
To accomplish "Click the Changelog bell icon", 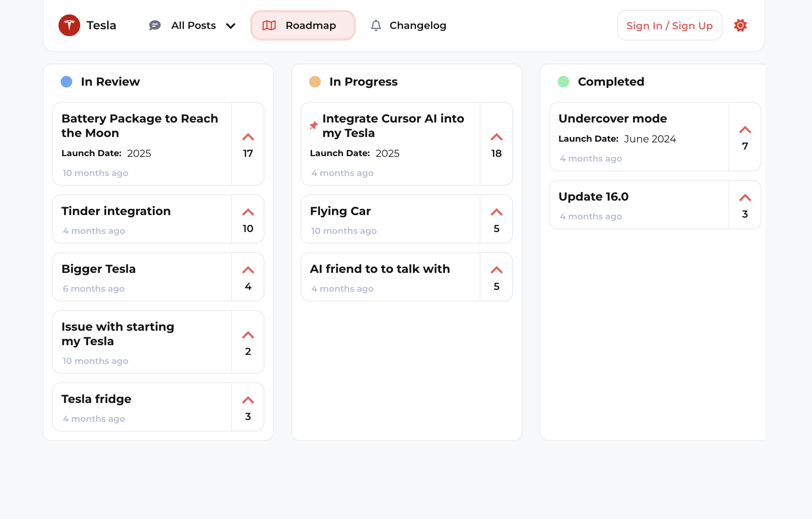I will click(376, 25).
